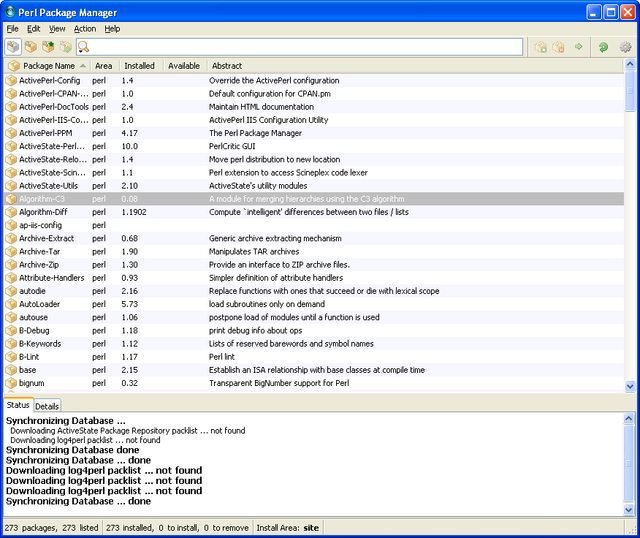
Task: Refresh all data with the green icon
Action: click(603, 47)
